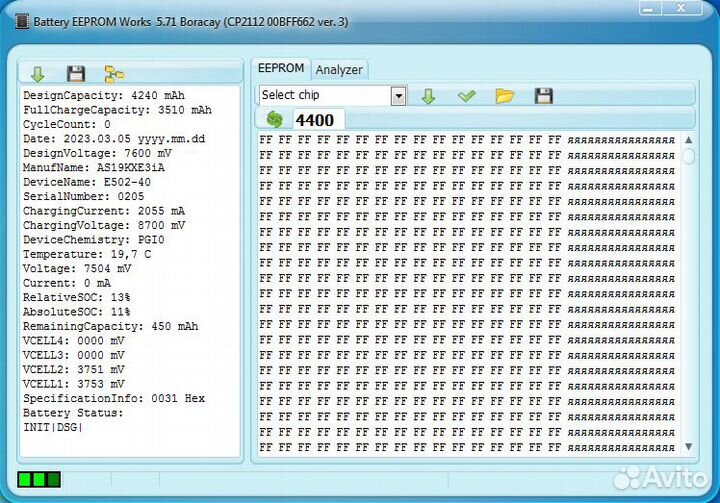Screen dimensions: 720x503
Task: Click the DesignCapacity line in battery info
Action: point(117,96)
